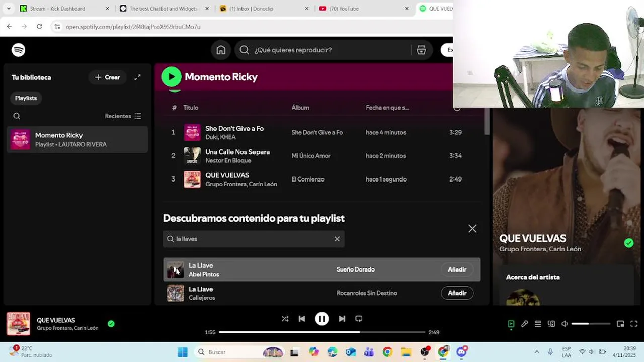Open the Duki, KHEA artist link
The height and width of the screenshot is (362, 644).
click(220, 137)
